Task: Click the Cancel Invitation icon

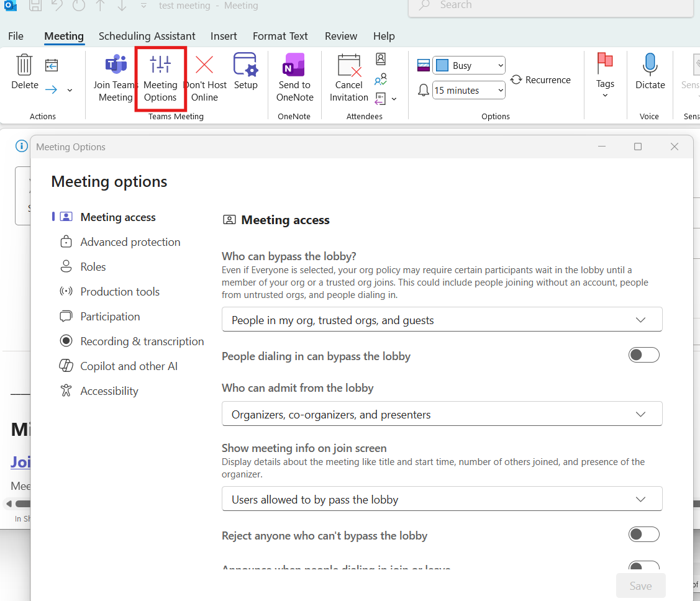Action: click(348, 65)
